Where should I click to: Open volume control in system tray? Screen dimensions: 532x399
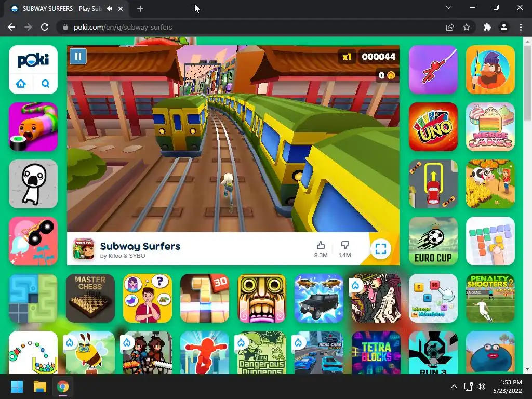tap(481, 387)
